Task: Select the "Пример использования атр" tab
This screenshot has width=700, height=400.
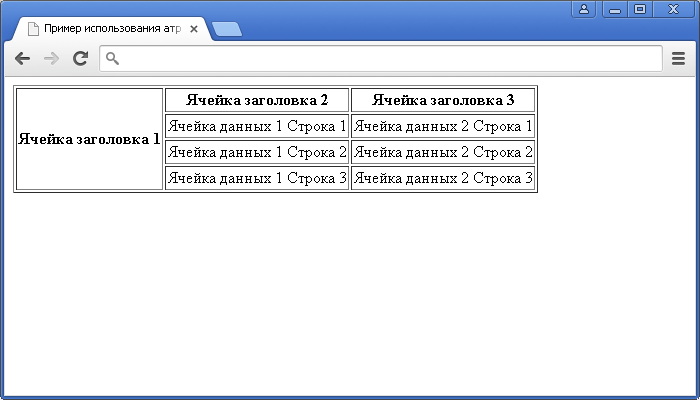Action: [x=110, y=29]
